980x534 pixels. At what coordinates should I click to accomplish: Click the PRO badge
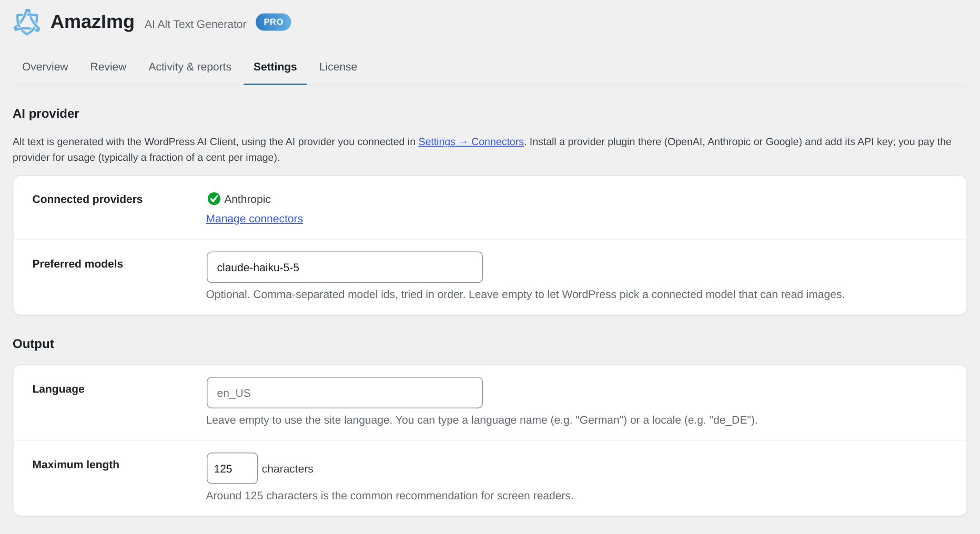[x=273, y=22]
